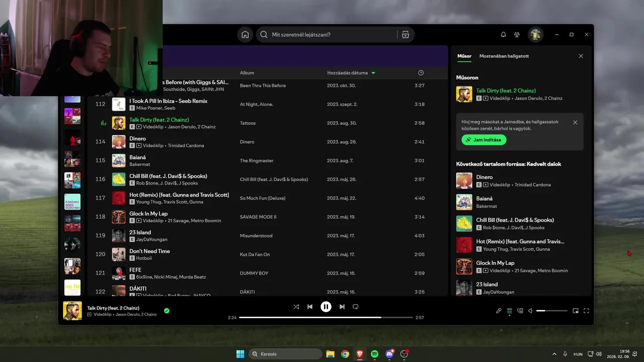Select Baianá in the upcoming queue
This screenshot has width=644, height=362.
point(521,202)
